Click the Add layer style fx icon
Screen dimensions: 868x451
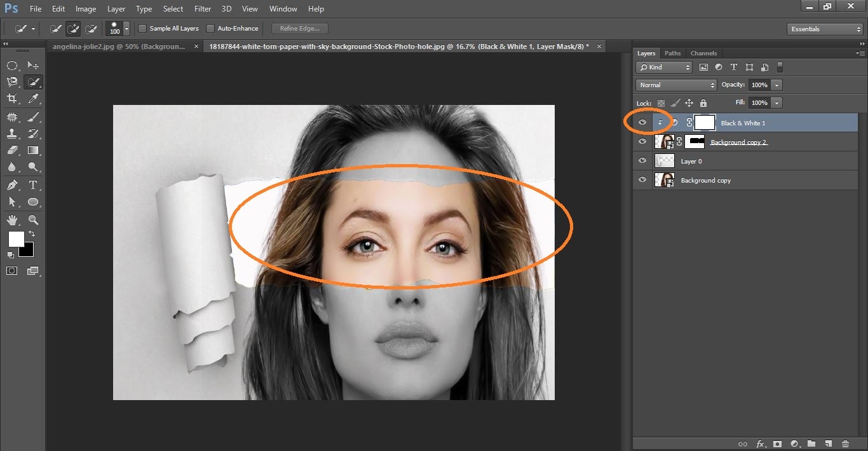(760, 443)
